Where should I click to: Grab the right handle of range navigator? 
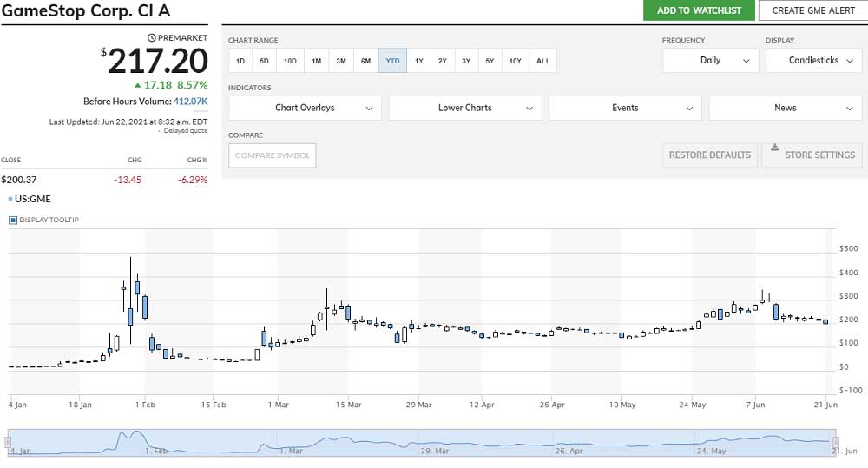[x=836, y=442]
